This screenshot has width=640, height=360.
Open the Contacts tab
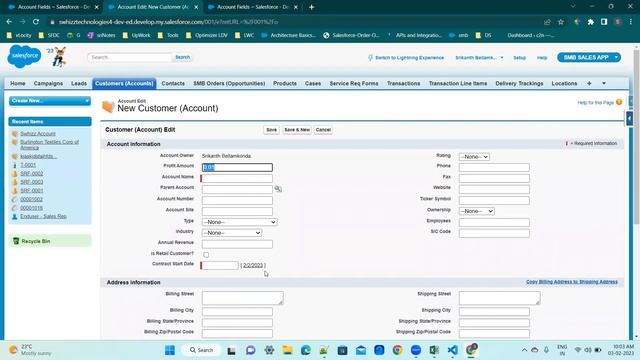(173, 83)
